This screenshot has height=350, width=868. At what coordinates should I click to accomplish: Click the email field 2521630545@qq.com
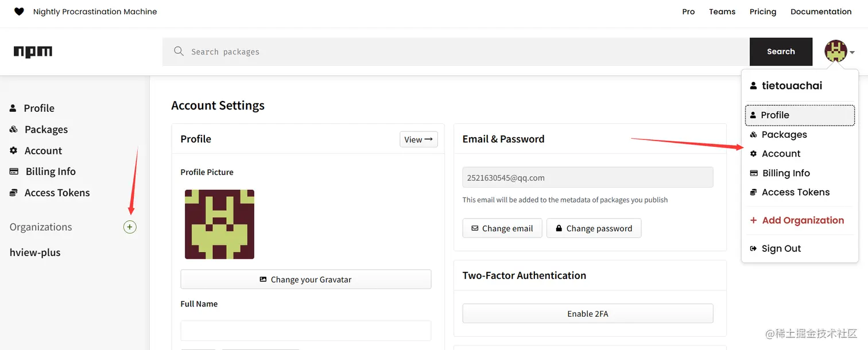pyautogui.click(x=588, y=177)
